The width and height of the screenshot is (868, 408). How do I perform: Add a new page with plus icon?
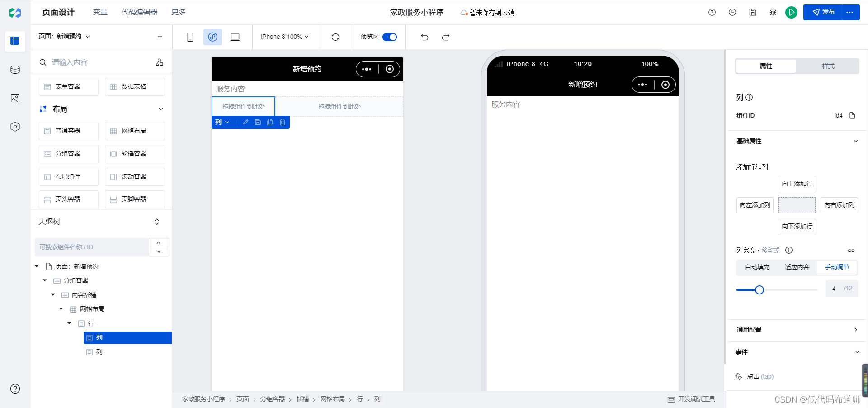(160, 37)
